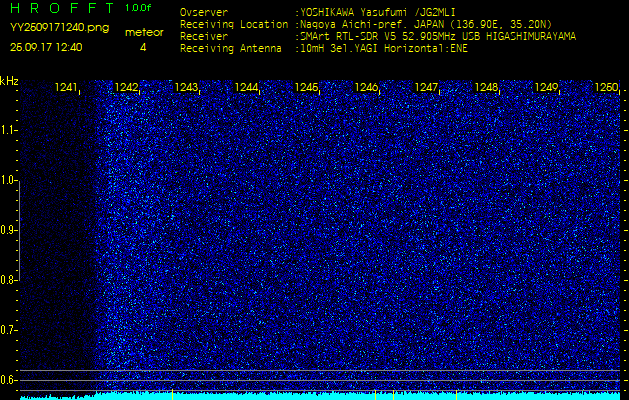This screenshot has height=400, width=629.
Task: Click the version number 1.0.0f
Action: pos(138,8)
